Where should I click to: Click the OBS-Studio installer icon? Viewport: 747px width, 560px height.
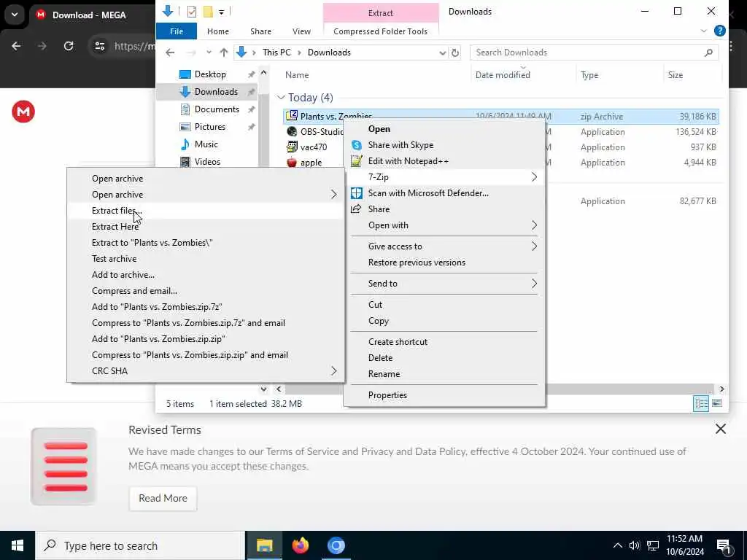(x=292, y=132)
